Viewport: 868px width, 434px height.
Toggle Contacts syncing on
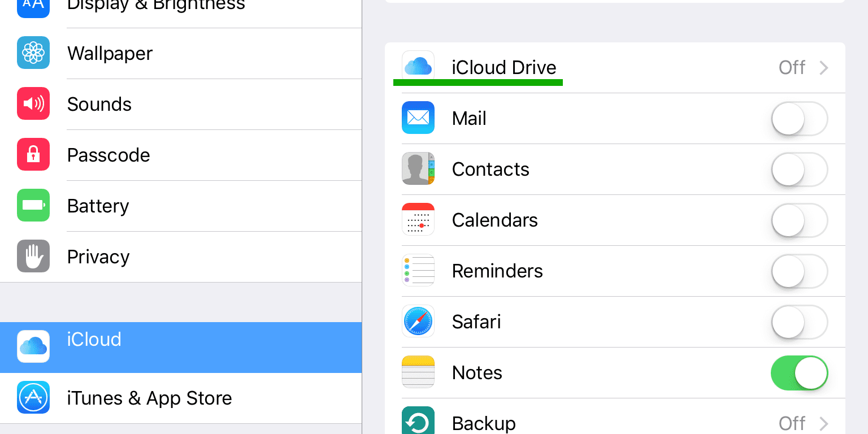(x=799, y=170)
